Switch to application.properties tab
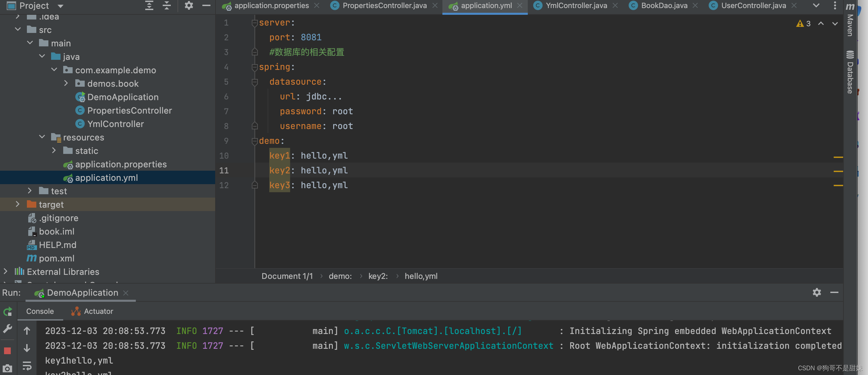Viewport: 868px width, 375px height. pos(265,6)
